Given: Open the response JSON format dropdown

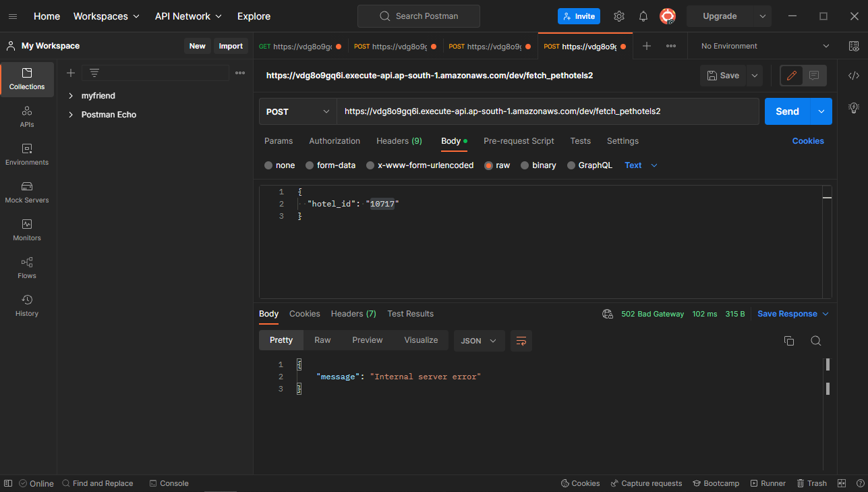Looking at the screenshot, I should click(x=480, y=341).
